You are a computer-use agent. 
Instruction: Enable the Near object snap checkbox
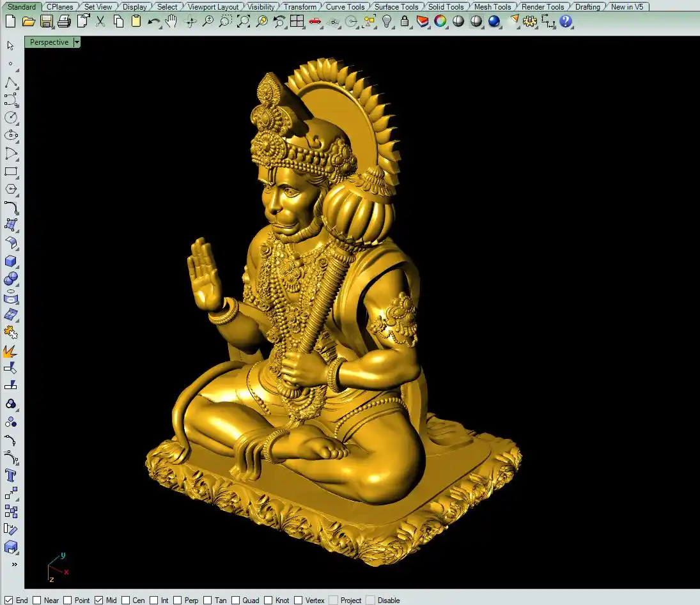pos(37,600)
